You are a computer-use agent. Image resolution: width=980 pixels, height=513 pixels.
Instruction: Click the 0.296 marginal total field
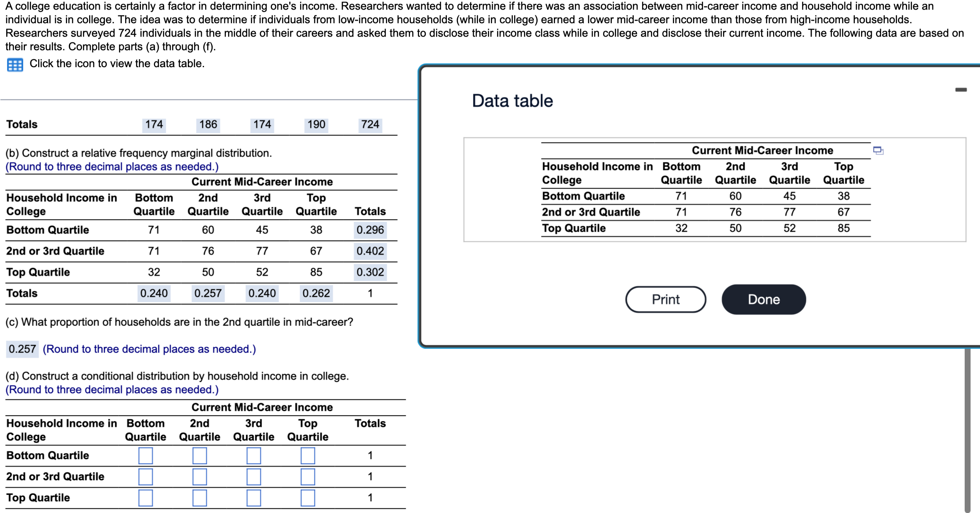coord(370,230)
